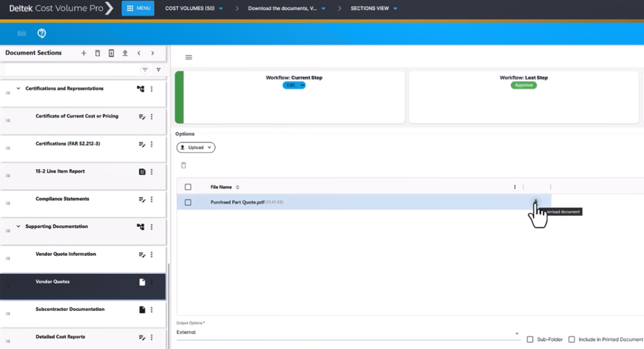Viewport: 644px width, 349px height.
Task: Check Include in Printed Document
Action: pyautogui.click(x=571, y=339)
